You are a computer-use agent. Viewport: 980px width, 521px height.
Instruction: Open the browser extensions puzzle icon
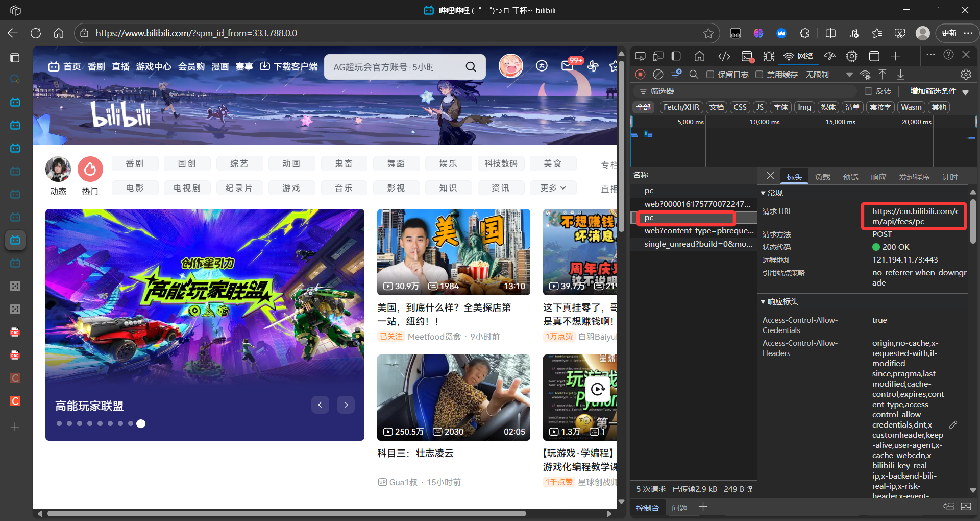tap(804, 33)
